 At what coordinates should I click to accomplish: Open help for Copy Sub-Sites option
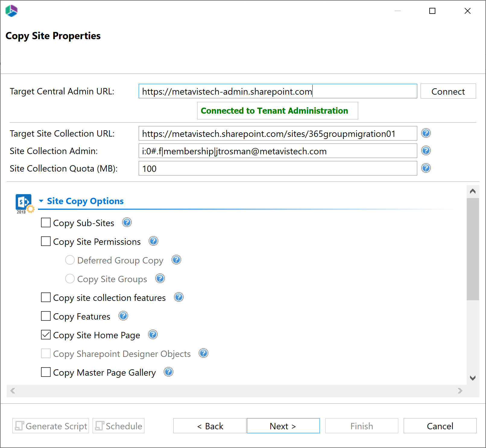tap(127, 222)
